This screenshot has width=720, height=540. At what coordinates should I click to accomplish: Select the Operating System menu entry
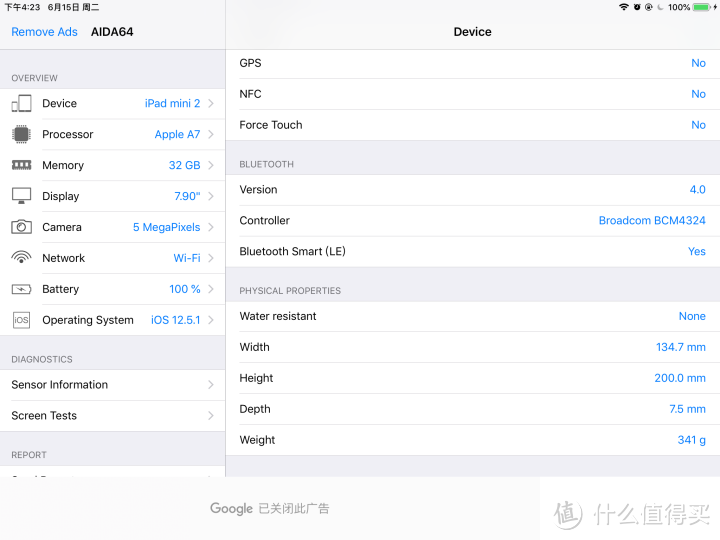click(x=112, y=320)
